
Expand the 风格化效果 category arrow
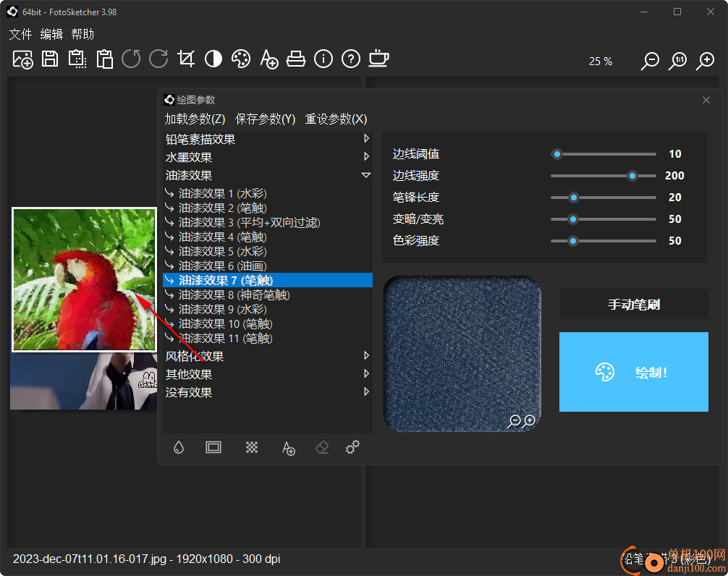366,355
